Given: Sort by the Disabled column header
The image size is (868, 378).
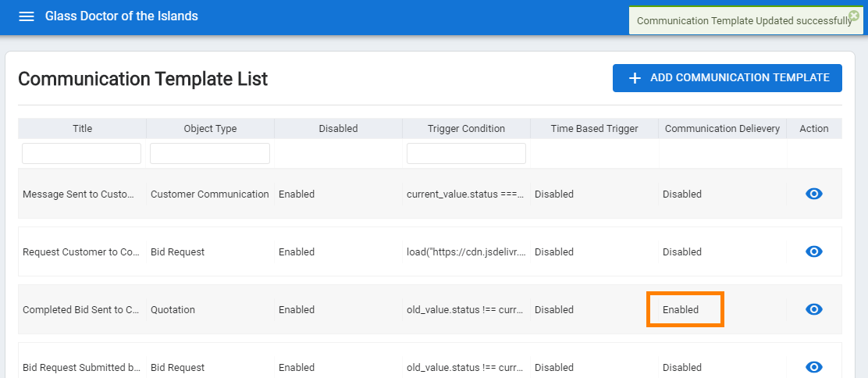Looking at the screenshot, I should pos(338,129).
